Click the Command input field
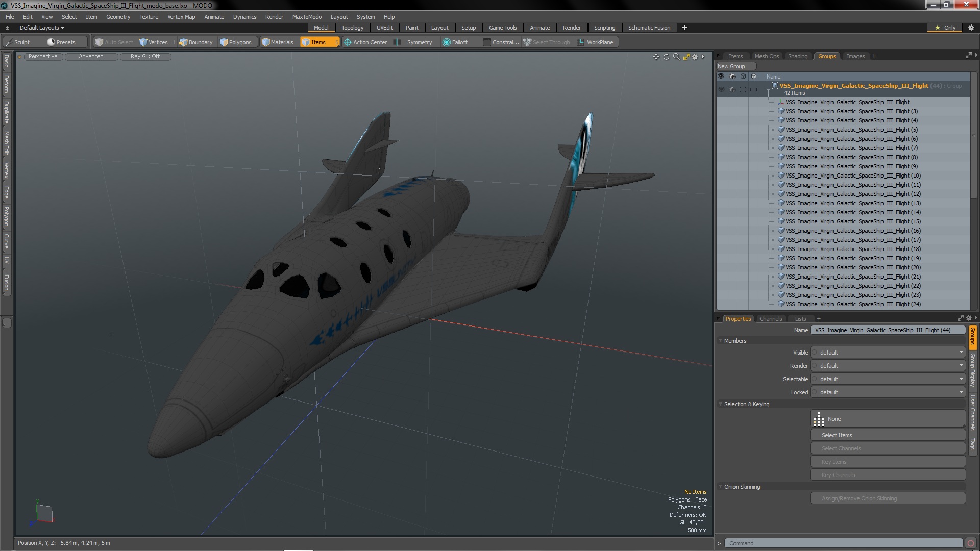Image resolution: width=980 pixels, height=551 pixels. 845,543
